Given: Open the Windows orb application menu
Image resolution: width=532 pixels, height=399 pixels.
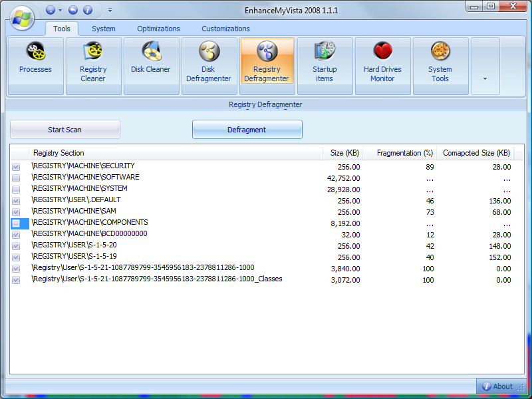Looking at the screenshot, I should (22, 18).
